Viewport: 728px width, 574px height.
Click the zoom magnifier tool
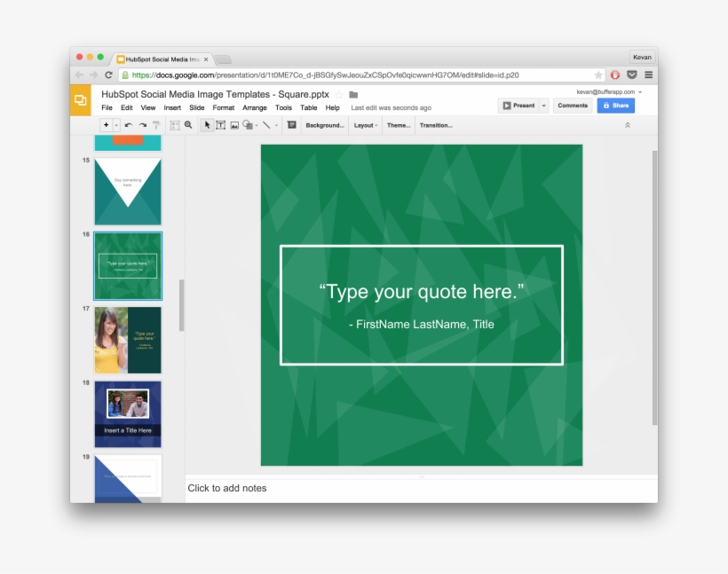188,125
